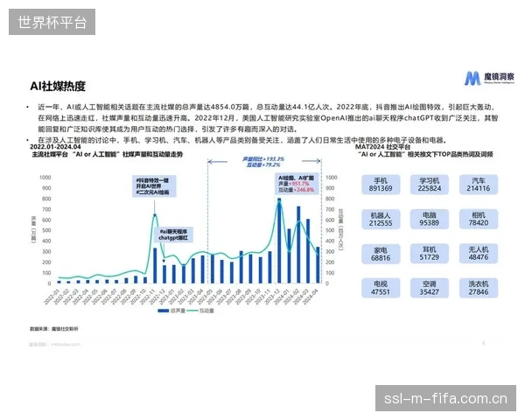Image resolution: width=525 pixels, height=420 pixels.
Task: Click the 家电 68816 card
Action: 381,254
